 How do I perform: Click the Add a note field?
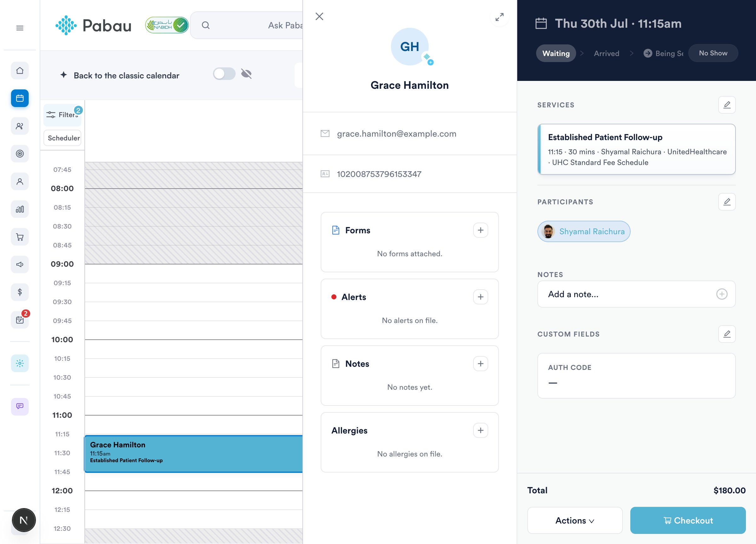[636, 294]
